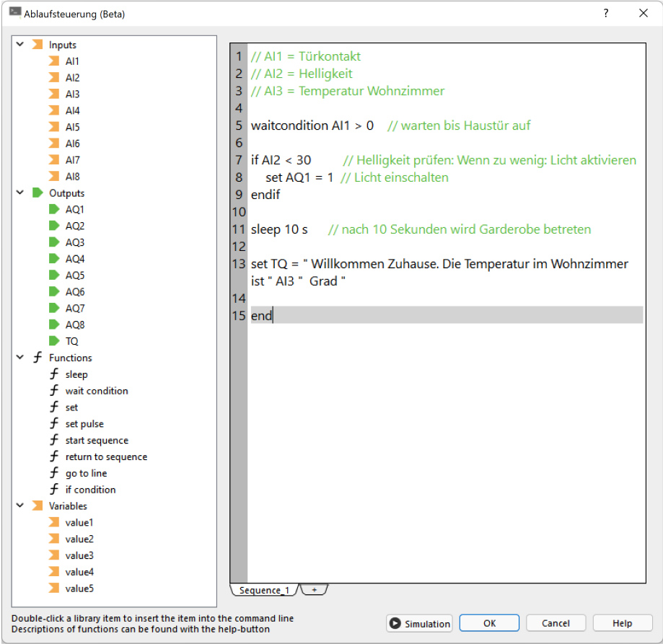
Task: Start the Simulation
Action: pos(419,624)
